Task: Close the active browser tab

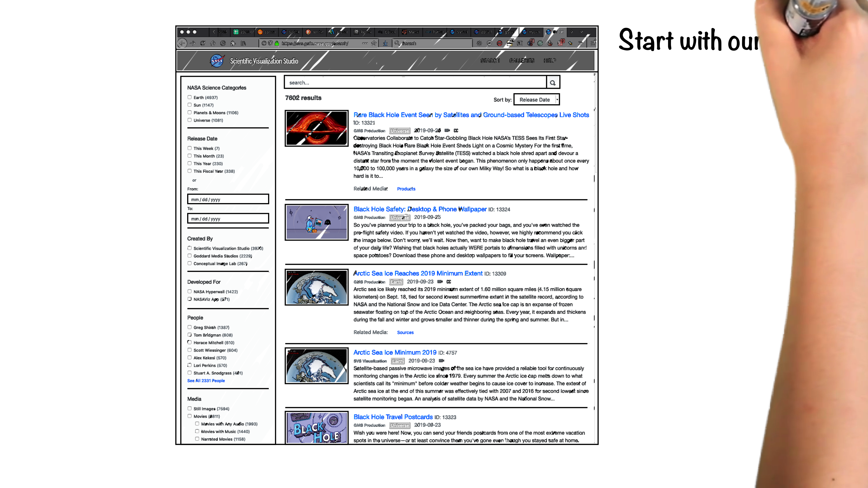Action: click(x=561, y=32)
